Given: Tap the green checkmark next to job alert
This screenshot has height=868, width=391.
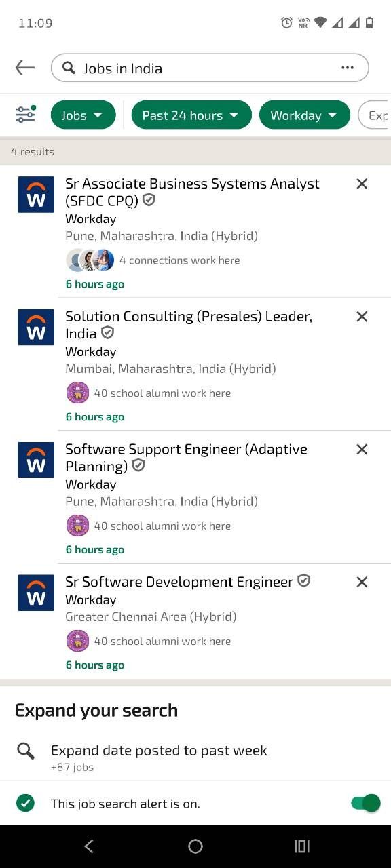Looking at the screenshot, I should [x=25, y=804].
